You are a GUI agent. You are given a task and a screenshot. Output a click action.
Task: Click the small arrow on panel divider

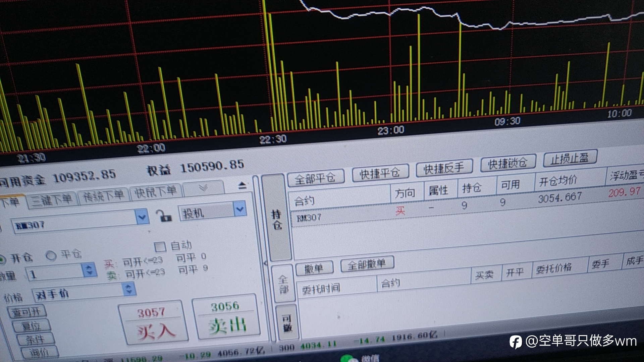tap(265, 263)
